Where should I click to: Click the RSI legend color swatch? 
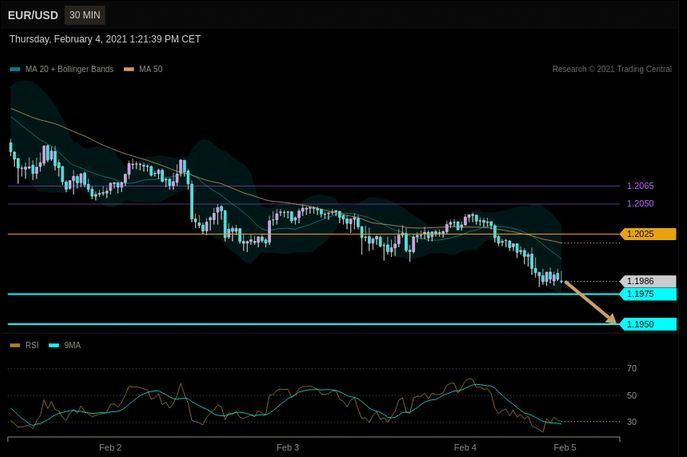(x=15, y=346)
